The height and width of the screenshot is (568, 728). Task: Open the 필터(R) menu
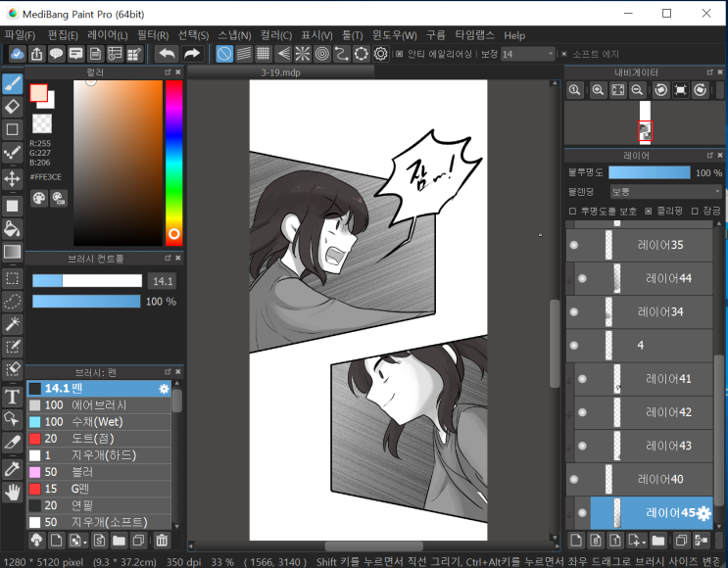(153, 35)
